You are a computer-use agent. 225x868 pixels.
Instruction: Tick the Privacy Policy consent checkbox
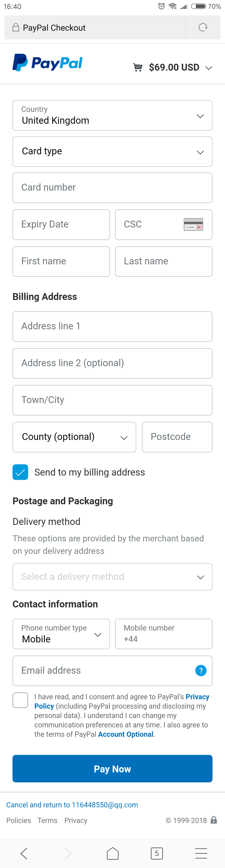(x=20, y=700)
